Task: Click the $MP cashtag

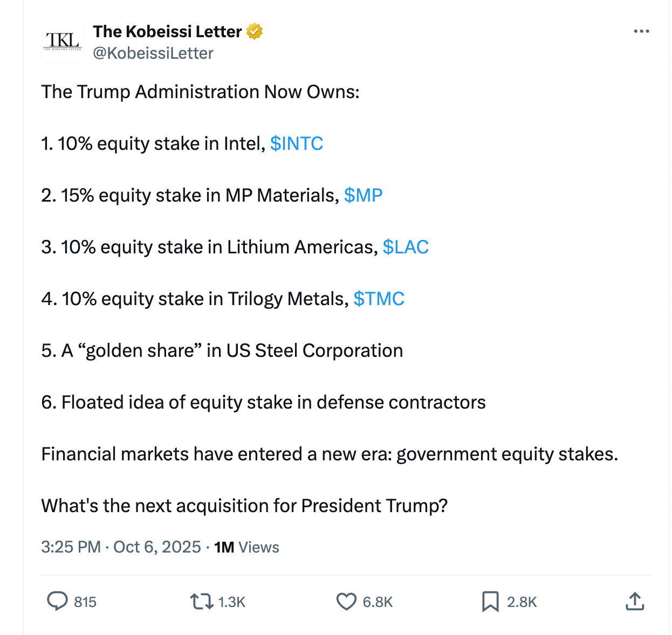Action: tap(363, 195)
